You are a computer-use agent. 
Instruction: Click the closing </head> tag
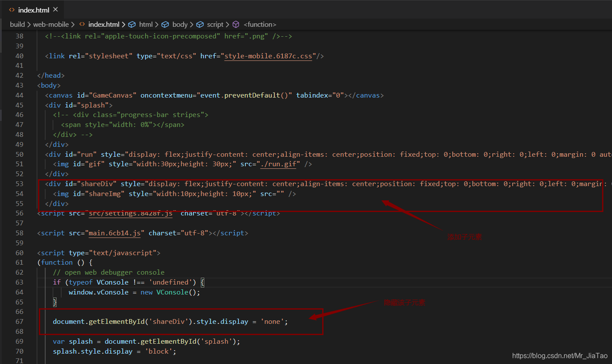pyautogui.click(x=51, y=76)
